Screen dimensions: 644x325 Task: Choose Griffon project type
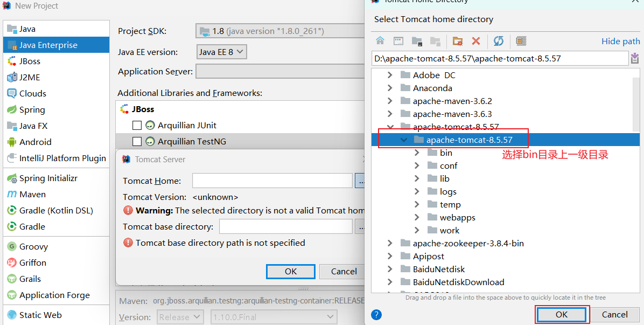tap(56, 262)
